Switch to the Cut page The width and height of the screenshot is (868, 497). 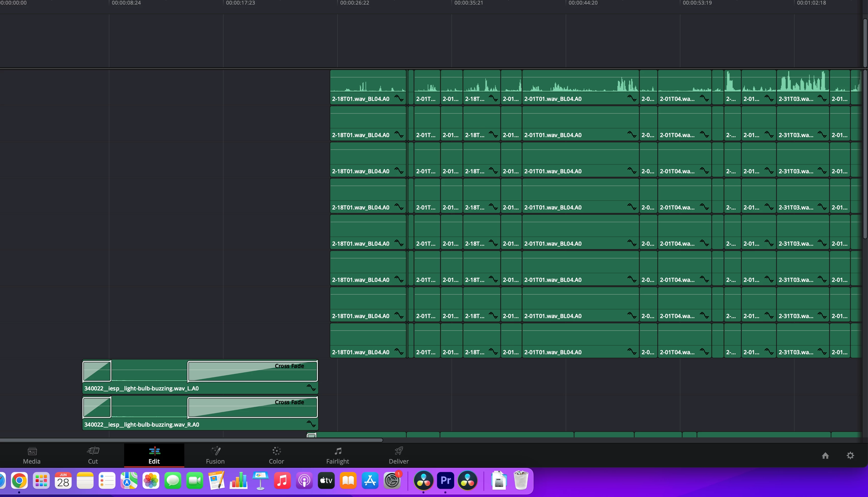(93, 455)
